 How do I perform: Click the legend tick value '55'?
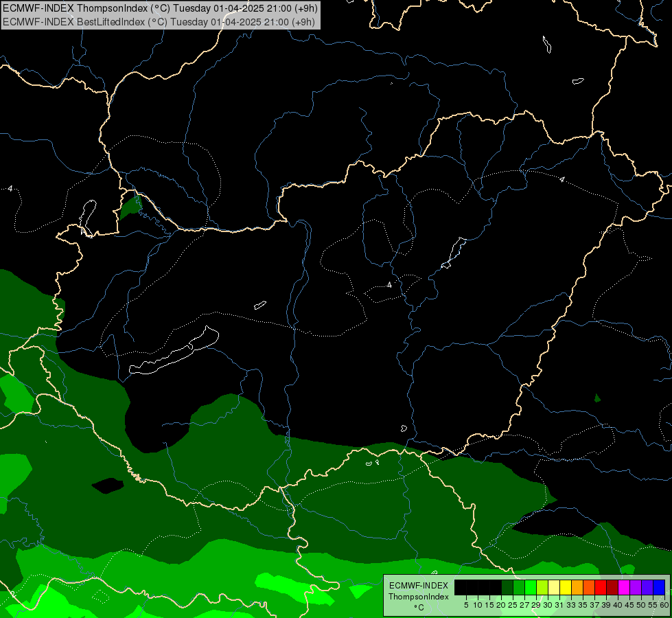point(653,605)
